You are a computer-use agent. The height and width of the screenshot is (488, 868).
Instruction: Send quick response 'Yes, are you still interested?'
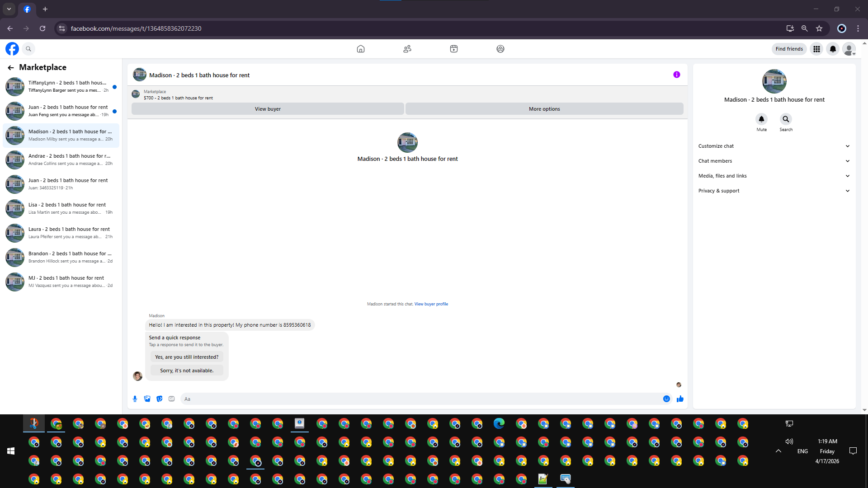point(187,357)
